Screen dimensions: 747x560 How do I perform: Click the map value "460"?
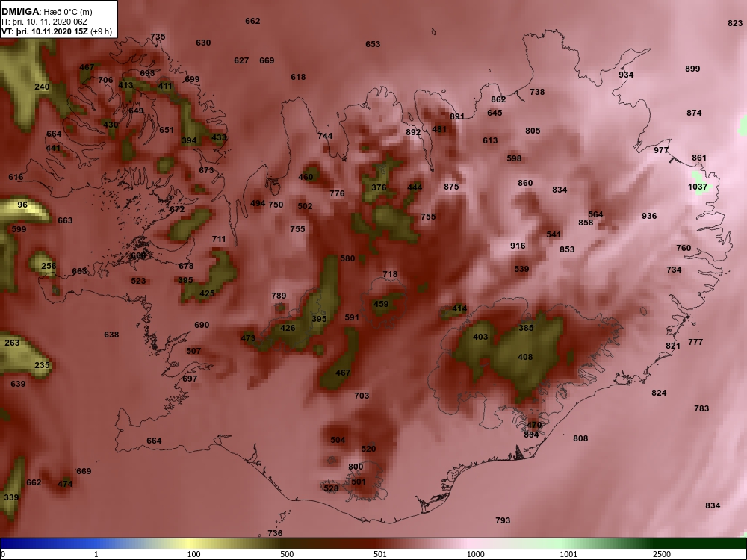point(306,177)
